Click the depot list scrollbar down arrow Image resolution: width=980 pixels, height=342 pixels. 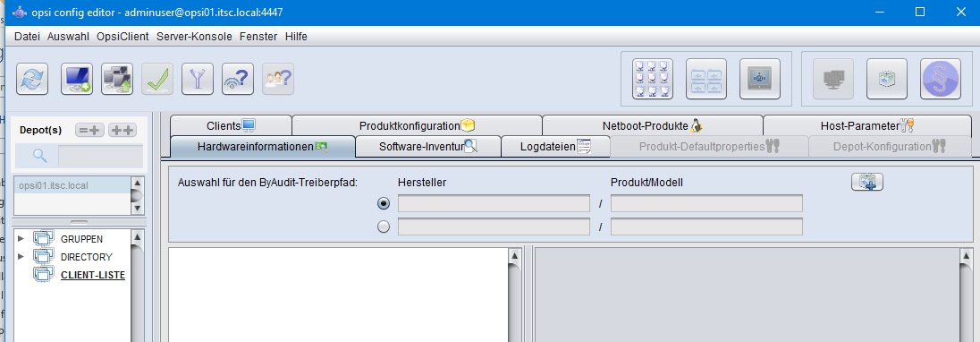point(137,208)
